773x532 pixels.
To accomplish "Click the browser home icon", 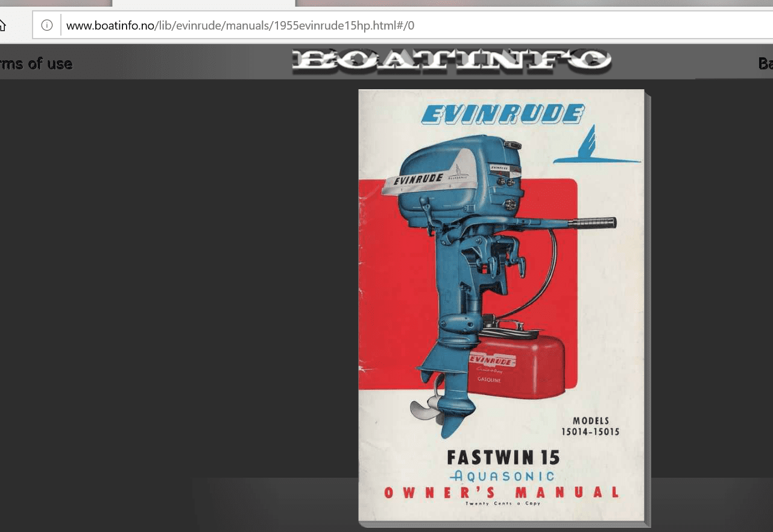I will (x=2, y=26).
